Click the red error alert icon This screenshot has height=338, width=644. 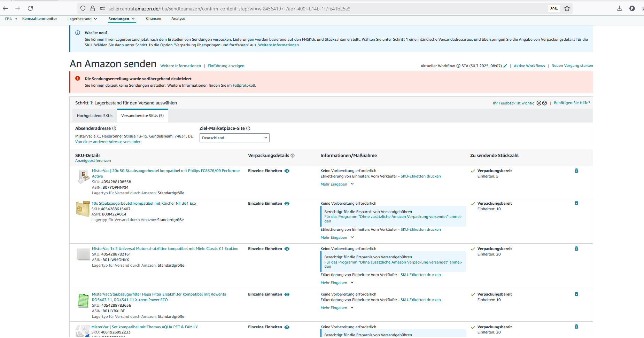78,78
